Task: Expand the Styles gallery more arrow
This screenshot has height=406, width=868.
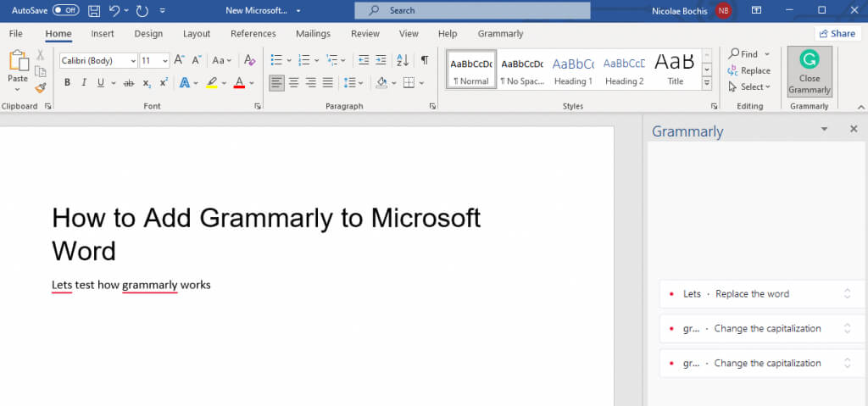Action: pos(707,83)
